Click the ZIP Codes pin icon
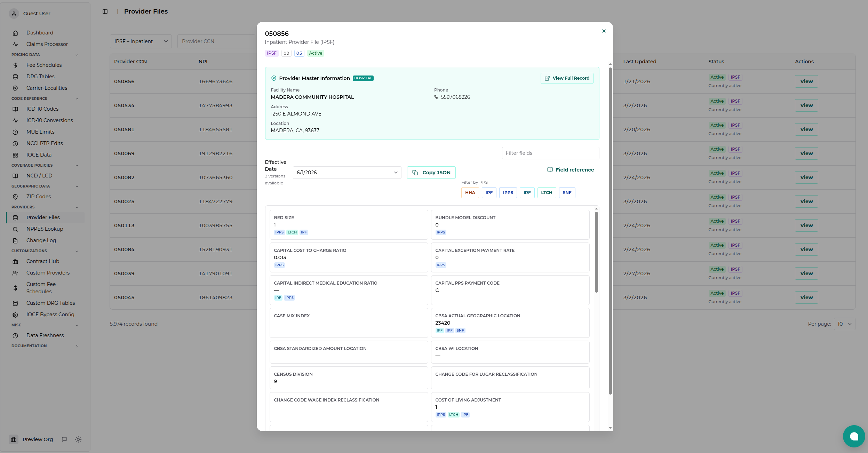The width and height of the screenshot is (868, 453). pos(15,197)
